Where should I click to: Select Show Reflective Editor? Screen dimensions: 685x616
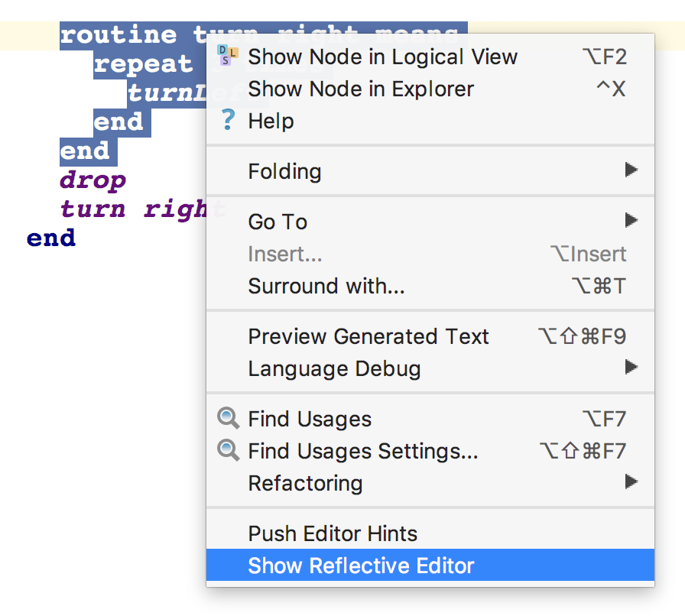pyautogui.click(x=361, y=566)
